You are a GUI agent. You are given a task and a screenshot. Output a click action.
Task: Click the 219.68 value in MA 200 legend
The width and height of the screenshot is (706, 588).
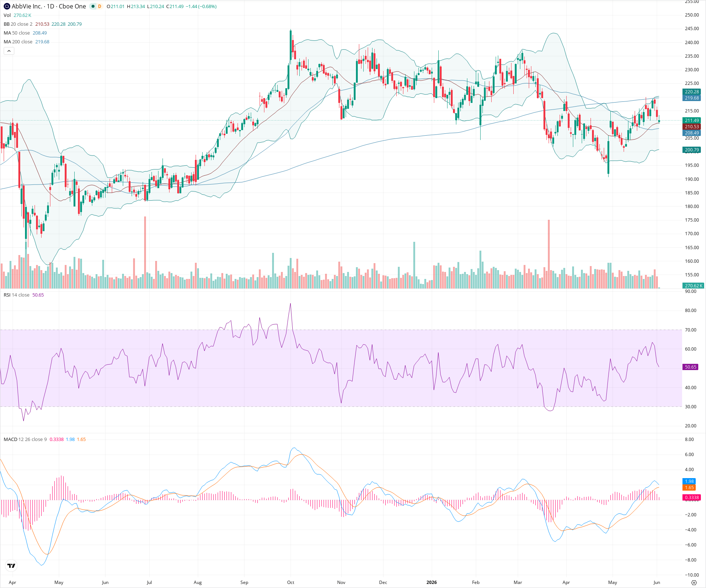42,42
